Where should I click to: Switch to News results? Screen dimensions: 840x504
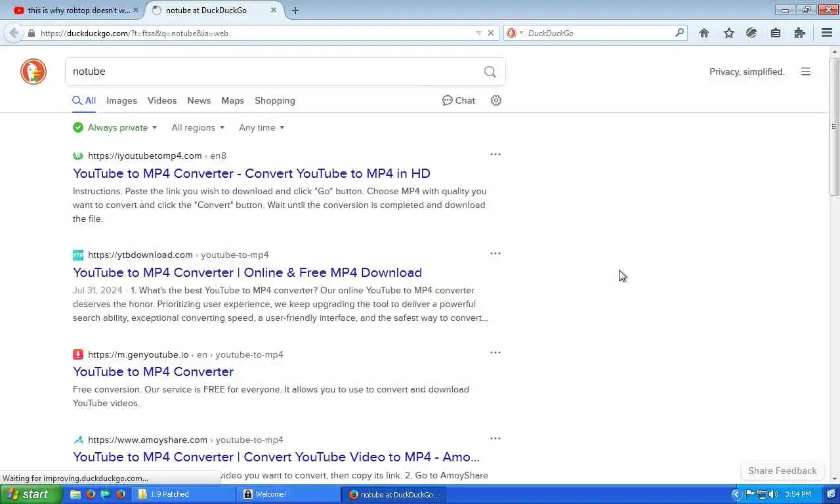click(199, 100)
